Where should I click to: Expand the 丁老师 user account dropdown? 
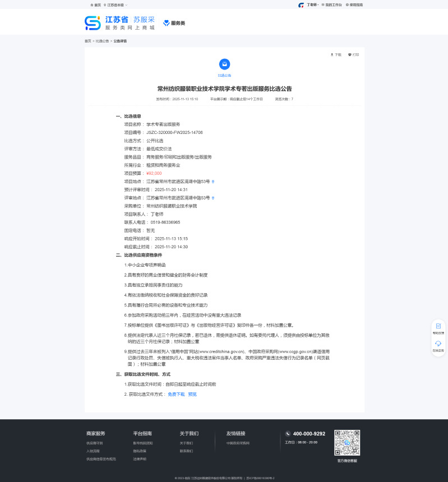pyautogui.click(x=312, y=4)
